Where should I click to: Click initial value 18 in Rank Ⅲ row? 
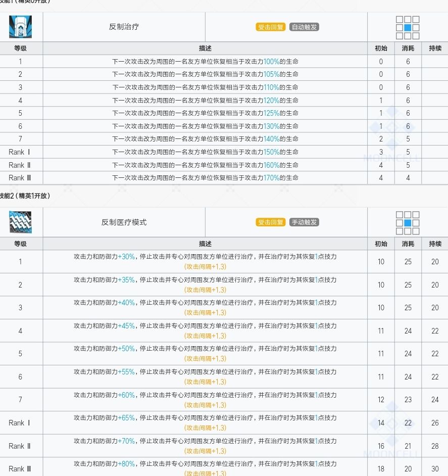pos(381,469)
